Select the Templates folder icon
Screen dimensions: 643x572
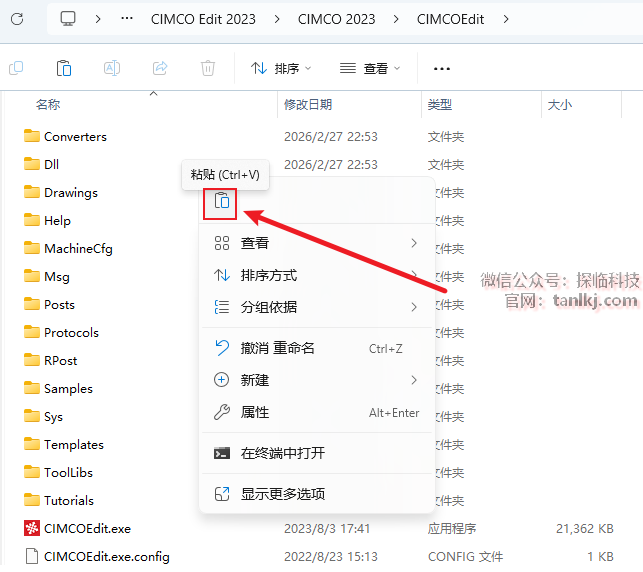click(32, 444)
